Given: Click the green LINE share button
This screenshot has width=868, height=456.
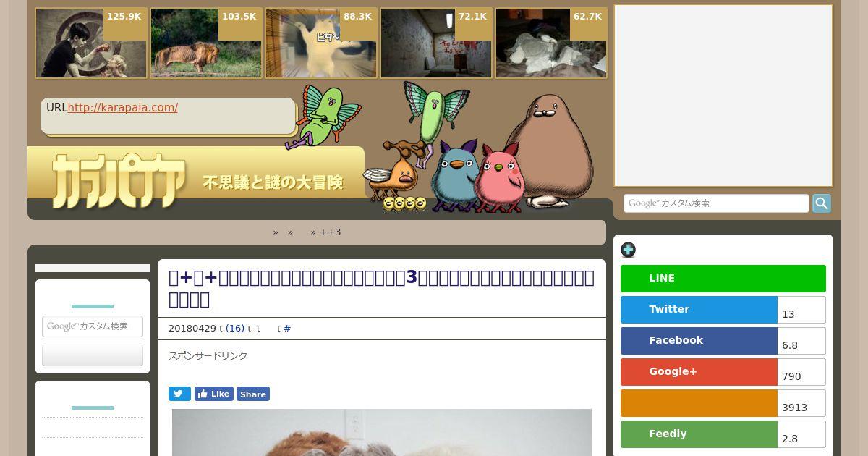Looking at the screenshot, I should point(723,279).
